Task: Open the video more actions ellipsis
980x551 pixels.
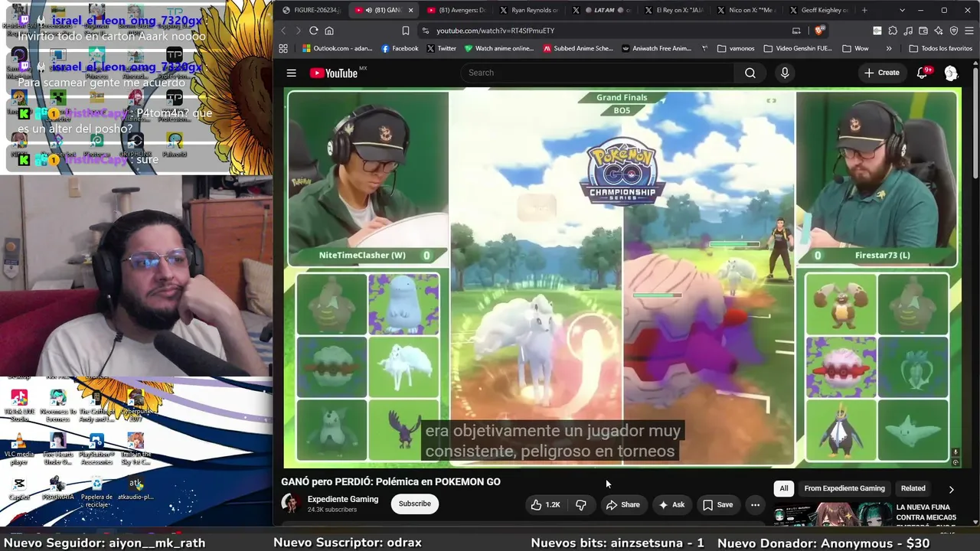Action: pos(755,504)
